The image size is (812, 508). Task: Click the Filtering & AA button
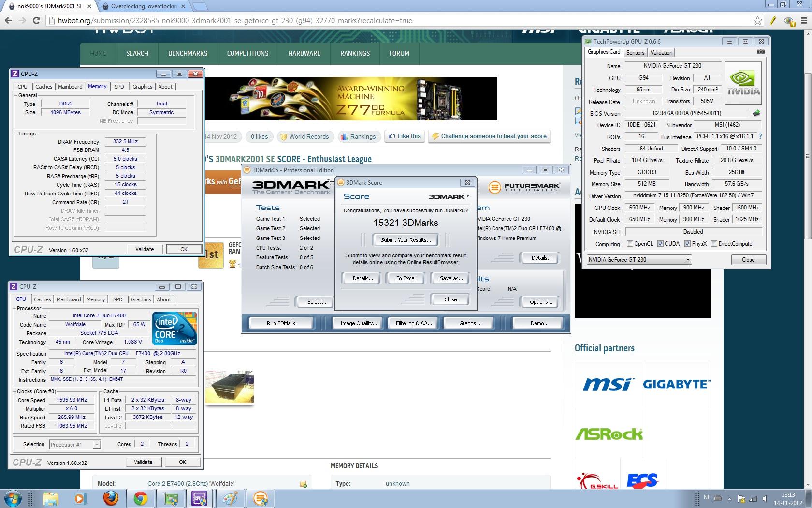413,323
